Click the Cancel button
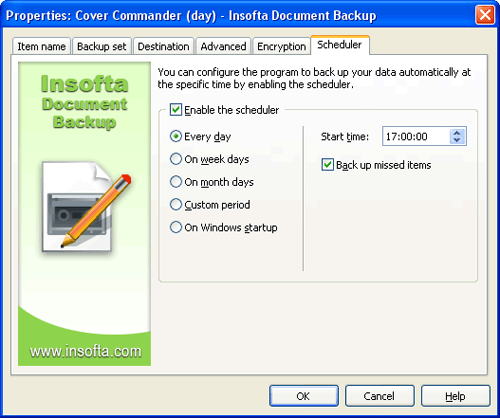Image resolution: width=500 pixels, height=418 pixels. (x=379, y=396)
